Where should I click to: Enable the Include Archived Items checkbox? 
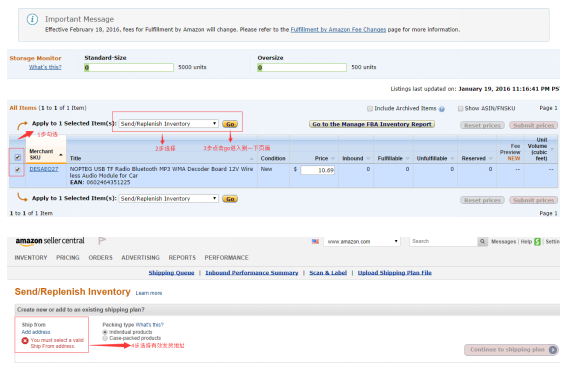(x=370, y=109)
